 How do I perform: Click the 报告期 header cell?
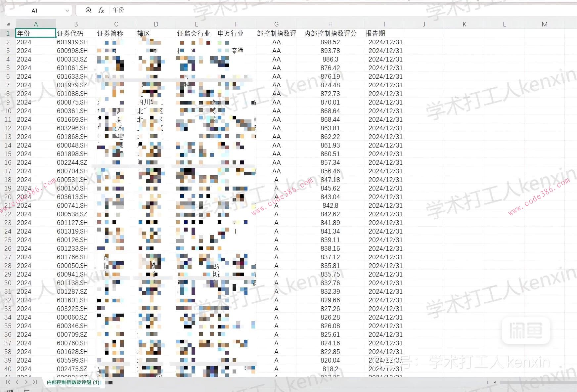(x=384, y=33)
